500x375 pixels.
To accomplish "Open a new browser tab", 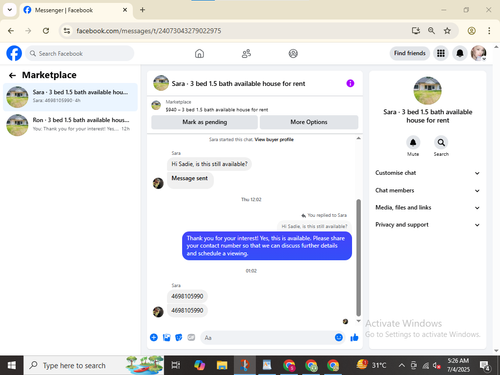I will [x=142, y=10].
